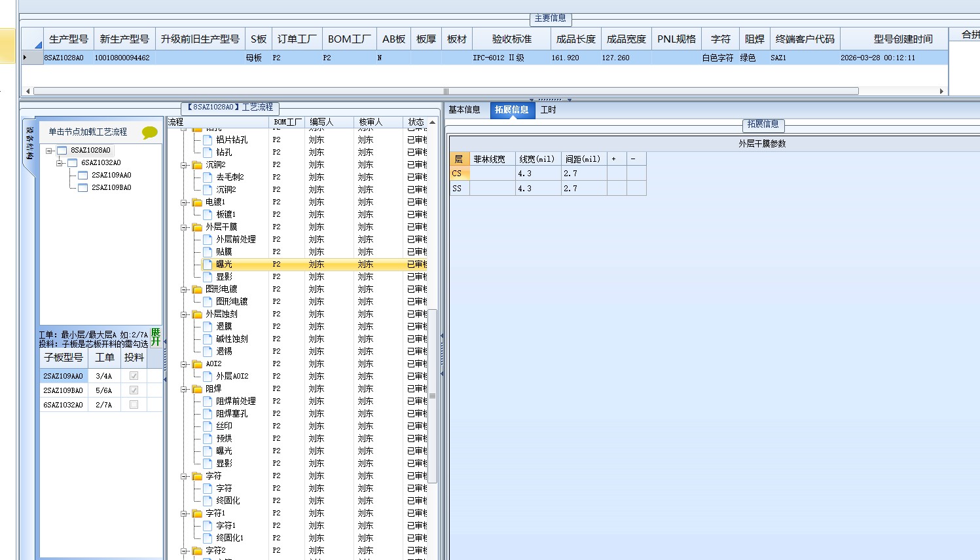Click the main info horizontal scrollbar

coord(446,91)
